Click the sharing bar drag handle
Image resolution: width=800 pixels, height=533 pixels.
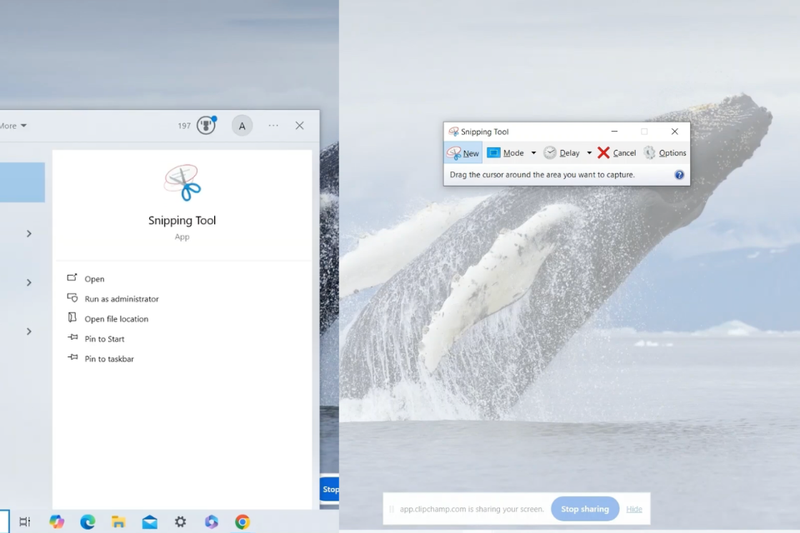tap(392, 509)
